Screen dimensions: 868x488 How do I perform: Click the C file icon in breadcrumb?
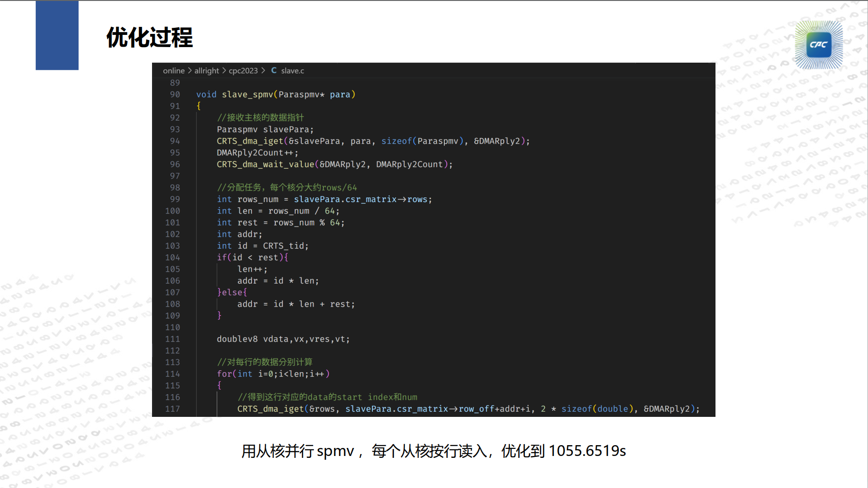tap(273, 70)
